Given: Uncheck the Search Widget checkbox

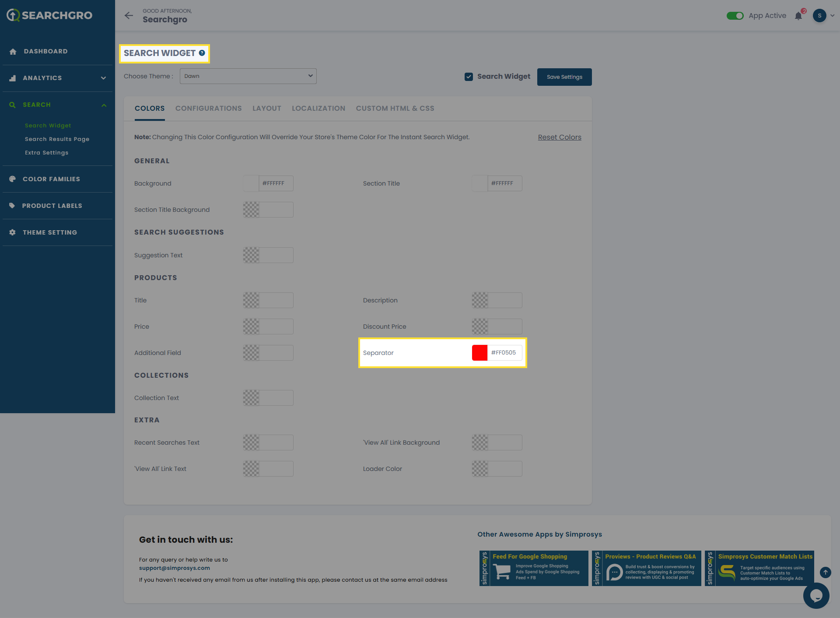Looking at the screenshot, I should coord(469,77).
